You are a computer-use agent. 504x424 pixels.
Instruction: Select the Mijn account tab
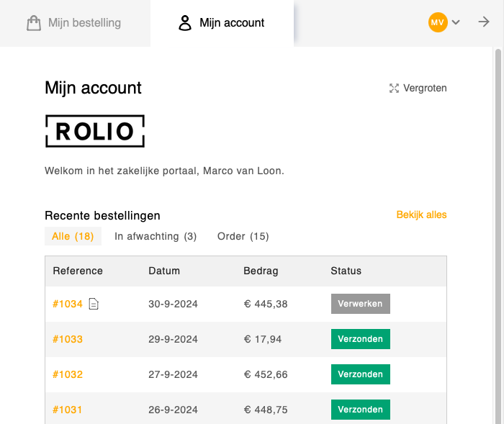click(222, 23)
